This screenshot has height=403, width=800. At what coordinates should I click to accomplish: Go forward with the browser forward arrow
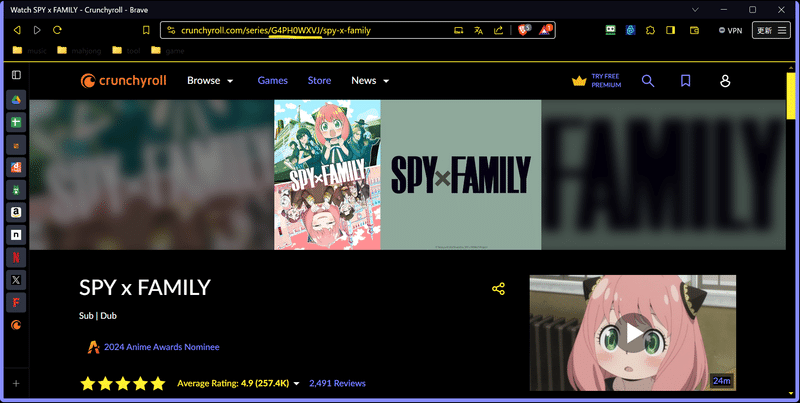click(37, 31)
